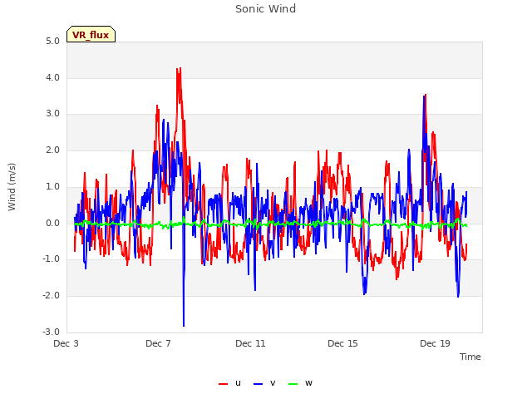Click the red u legend line marker
The image size is (532, 399).
[223, 384]
